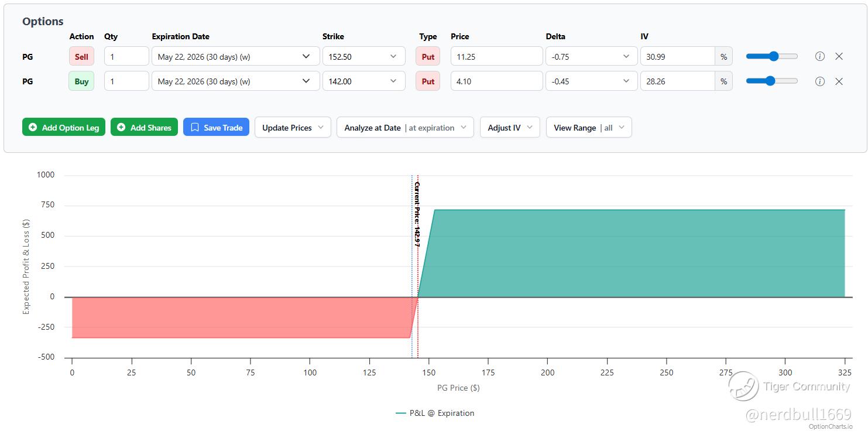The image size is (868, 434).
Task: Open expiration date dropdown for Sell leg
Action: click(x=236, y=57)
